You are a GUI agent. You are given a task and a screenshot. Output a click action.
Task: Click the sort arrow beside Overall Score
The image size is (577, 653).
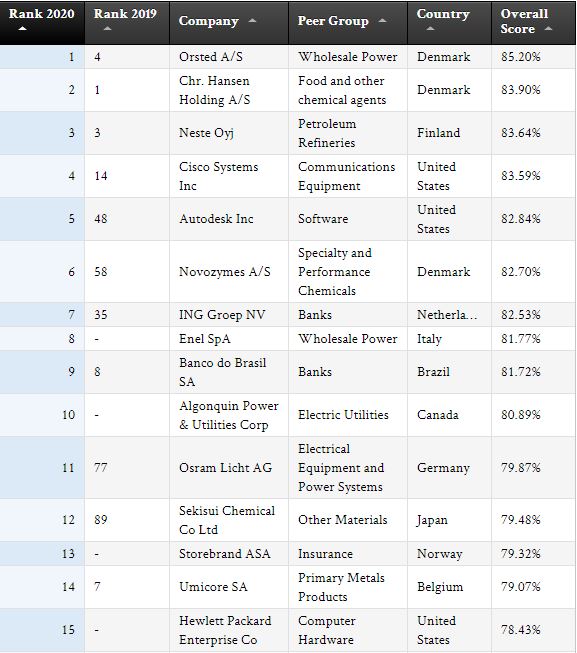(x=549, y=29)
